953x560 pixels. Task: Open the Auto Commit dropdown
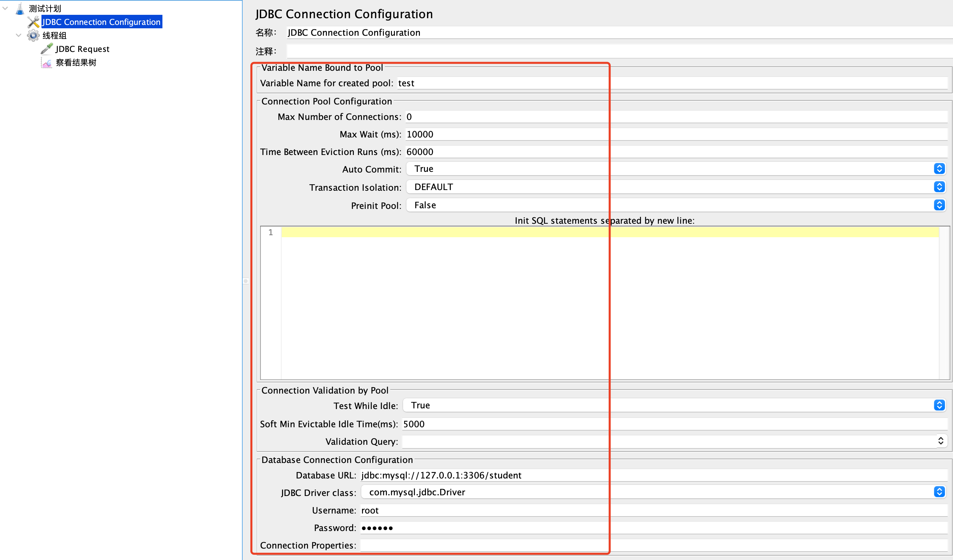[x=939, y=169]
